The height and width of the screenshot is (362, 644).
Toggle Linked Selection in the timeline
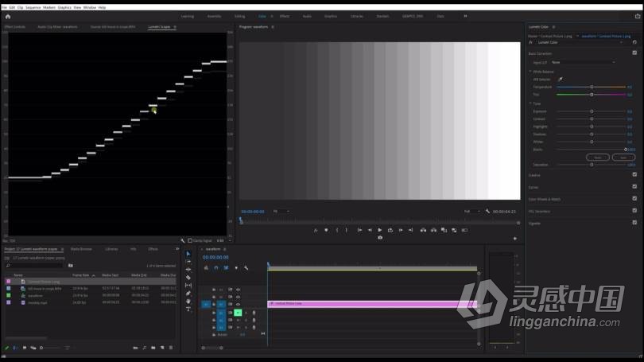point(226,268)
